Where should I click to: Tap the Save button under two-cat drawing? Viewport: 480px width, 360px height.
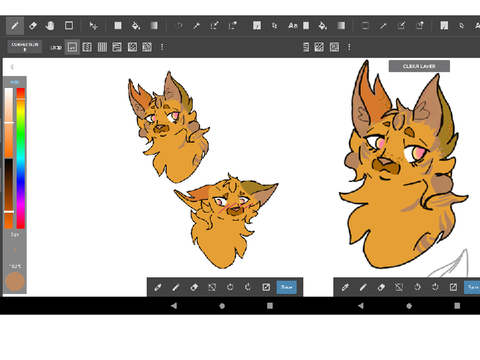[x=287, y=287]
